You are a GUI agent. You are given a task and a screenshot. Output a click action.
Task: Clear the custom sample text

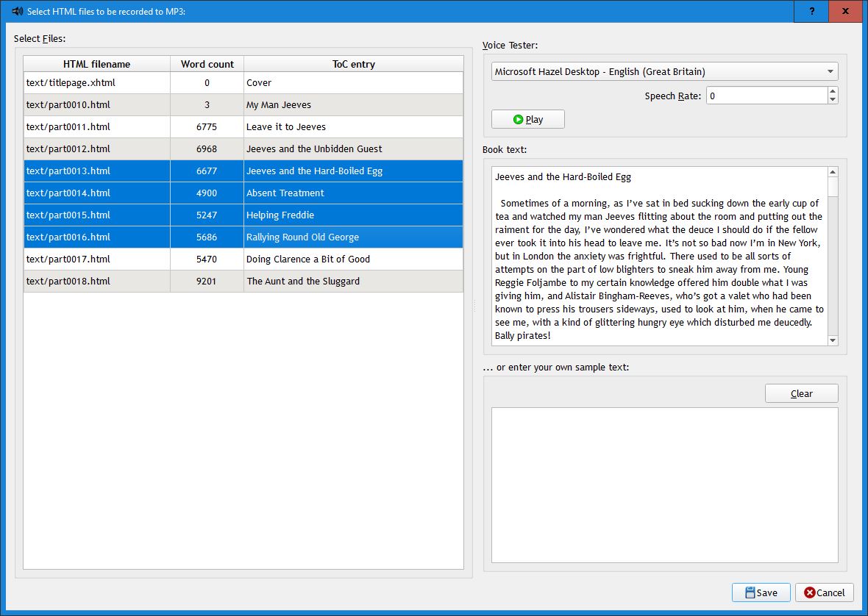801,394
